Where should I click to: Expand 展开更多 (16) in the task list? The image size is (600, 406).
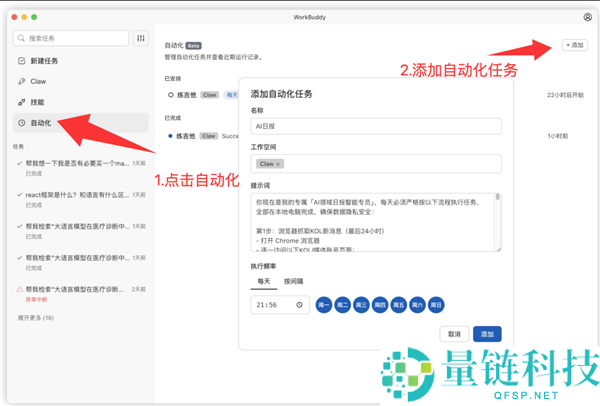(34, 317)
